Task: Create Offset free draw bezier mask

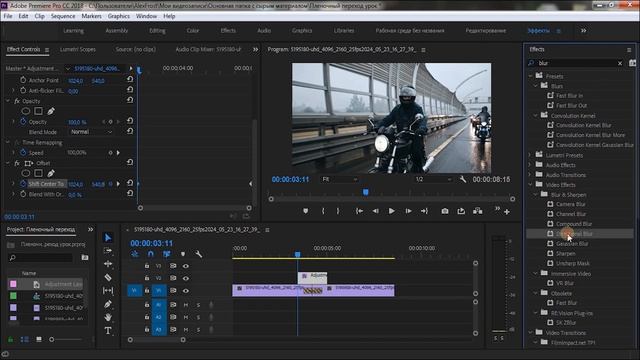Action: 51,173
